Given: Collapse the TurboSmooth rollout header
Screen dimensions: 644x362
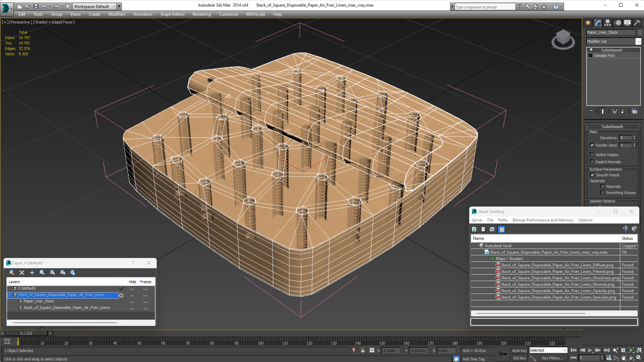Looking at the screenshot, I should (x=612, y=127).
